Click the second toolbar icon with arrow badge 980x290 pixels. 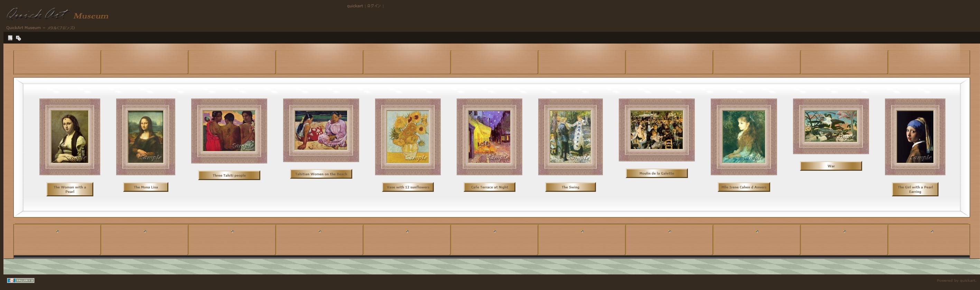(18, 38)
